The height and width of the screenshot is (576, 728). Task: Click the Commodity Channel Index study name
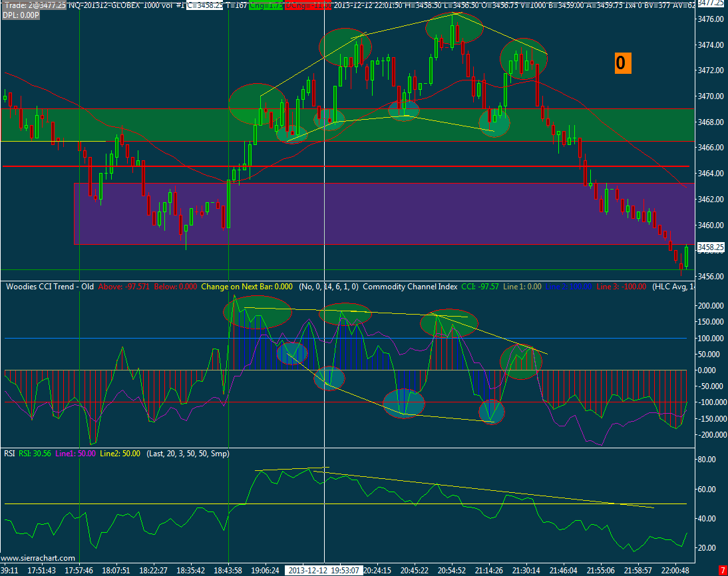click(x=410, y=287)
